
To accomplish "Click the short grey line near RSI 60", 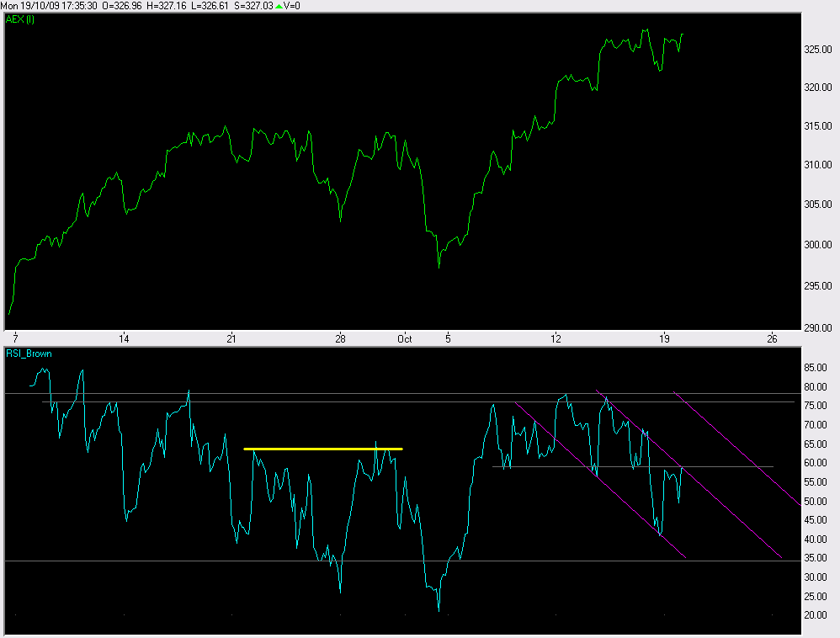I will tap(724, 466).
